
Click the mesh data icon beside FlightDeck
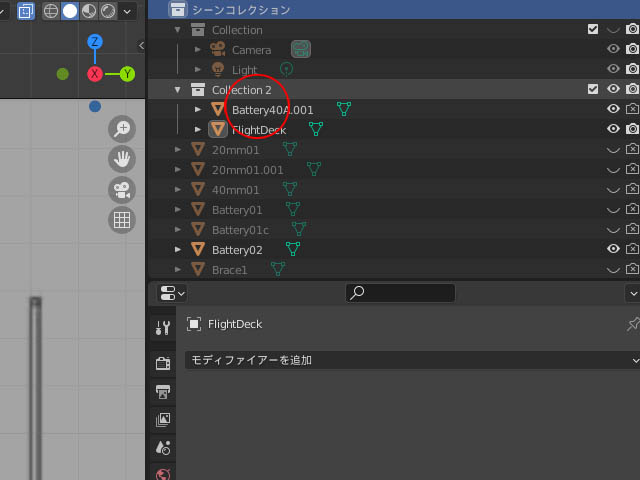[316, 129]
